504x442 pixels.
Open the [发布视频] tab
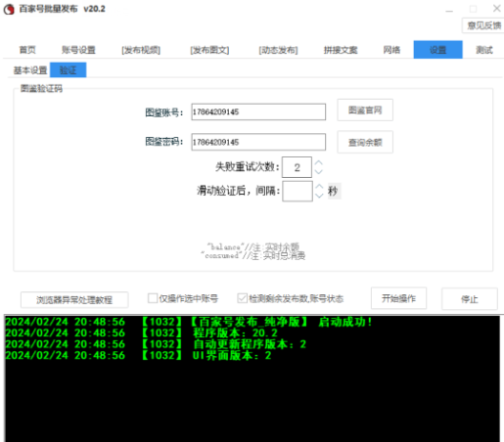[x=141, y=50]
